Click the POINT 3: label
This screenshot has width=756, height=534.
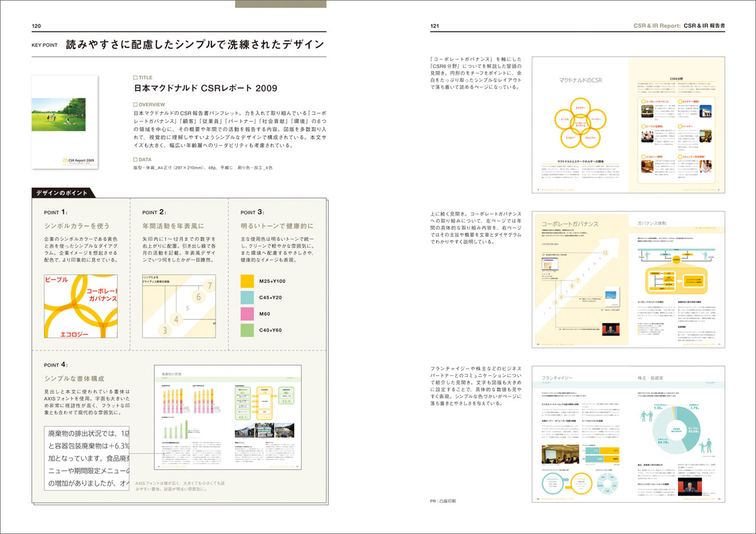[252, 212]
